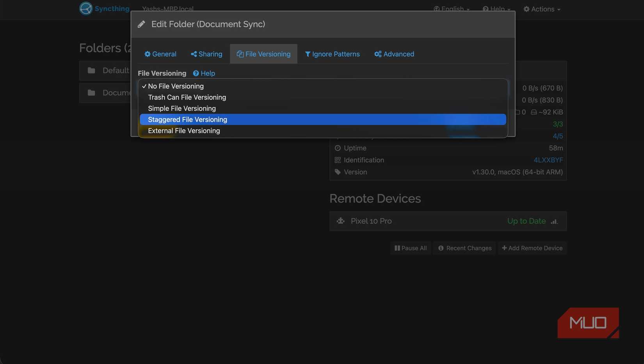Click the 4LXXBYF identification link
Viewport: 644px width, 364px height.
548,160
